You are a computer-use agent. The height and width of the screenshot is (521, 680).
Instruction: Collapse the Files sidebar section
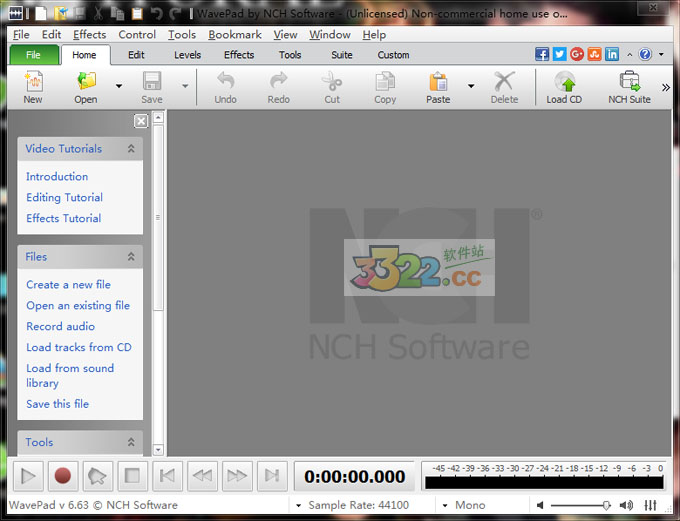click(x=130, y=257)
